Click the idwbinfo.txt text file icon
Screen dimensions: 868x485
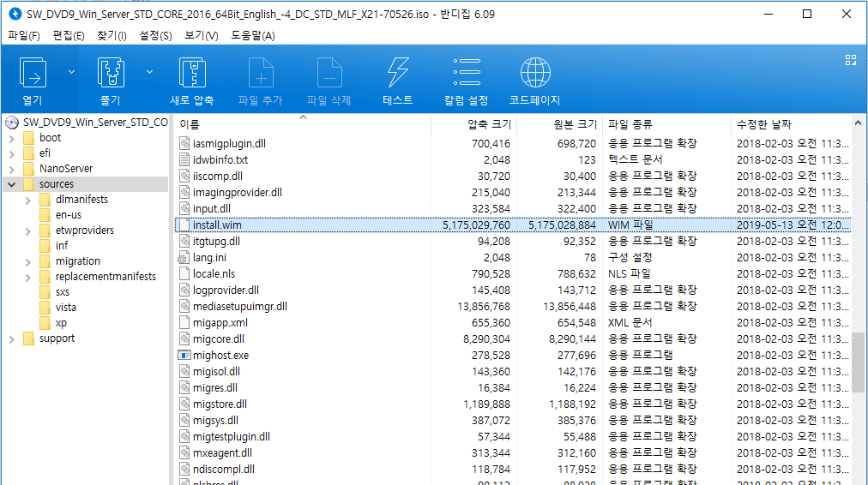(184, 160)
